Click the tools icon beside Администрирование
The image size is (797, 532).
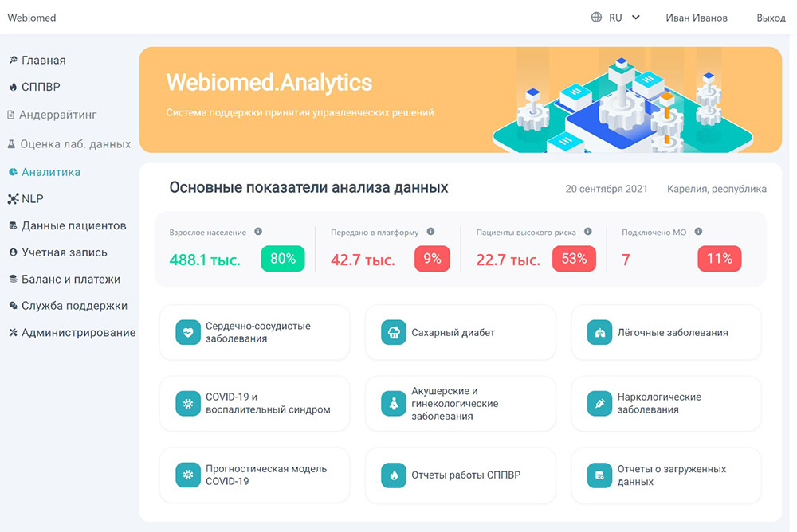click(x=14, y=332)
